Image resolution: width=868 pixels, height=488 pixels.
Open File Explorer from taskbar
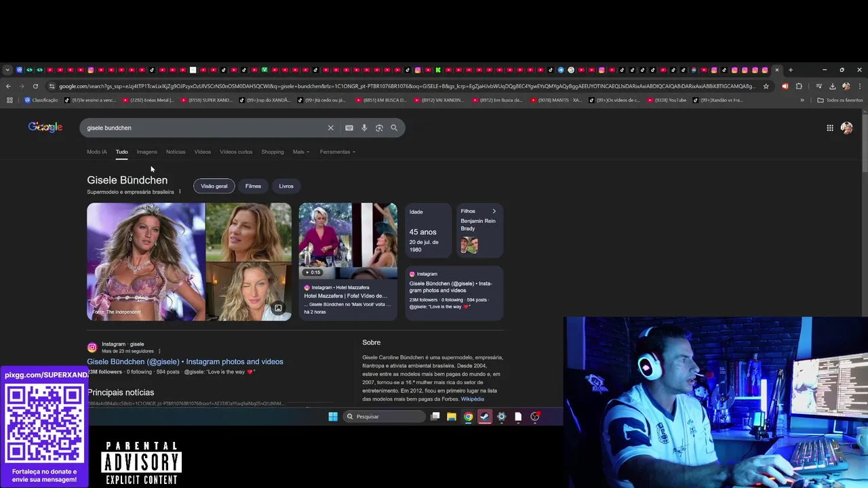point(452,417)
